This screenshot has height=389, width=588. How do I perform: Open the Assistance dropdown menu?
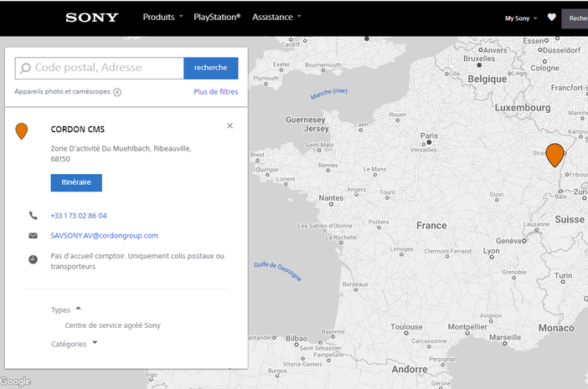(x=276, y=17)
